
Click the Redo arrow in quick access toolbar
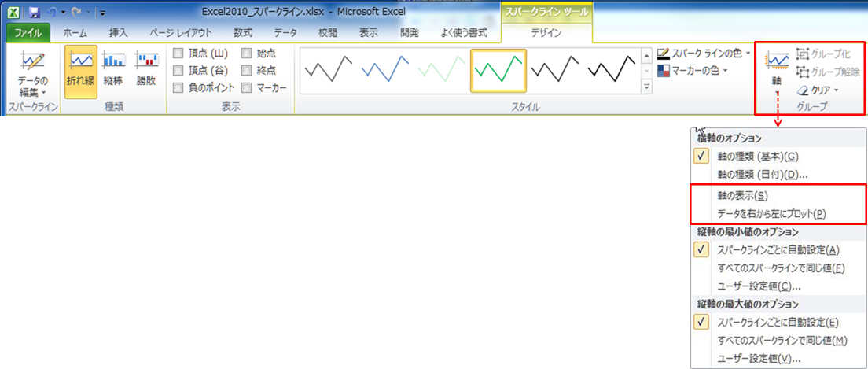coord(75,12)
